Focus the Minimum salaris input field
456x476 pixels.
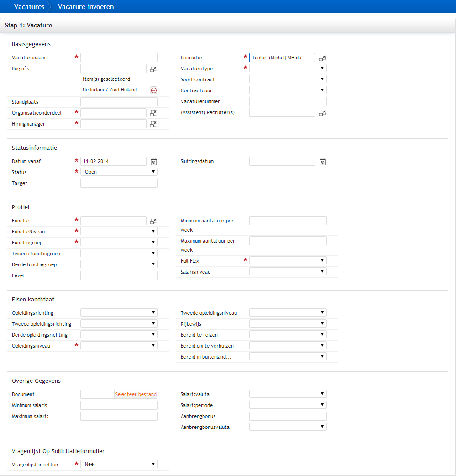119,405
